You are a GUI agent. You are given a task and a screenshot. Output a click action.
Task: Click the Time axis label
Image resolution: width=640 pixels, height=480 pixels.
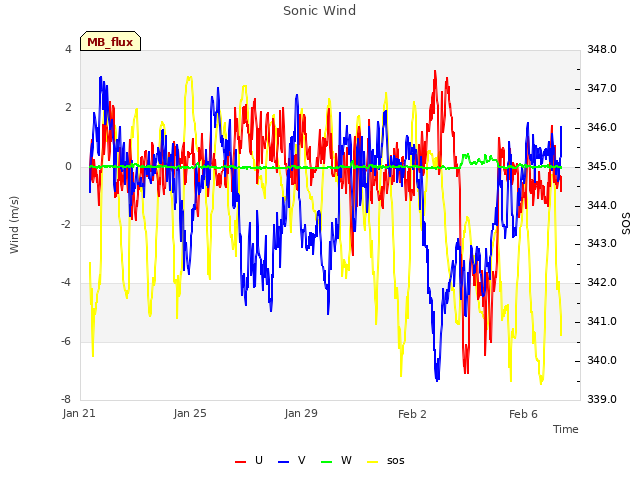click(x=566, y=429)
